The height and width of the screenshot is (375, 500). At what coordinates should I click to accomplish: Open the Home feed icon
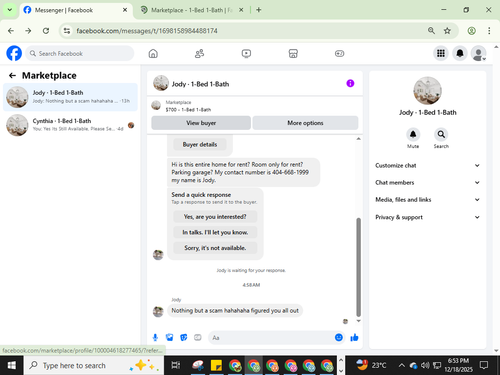[x=153, y=53]
